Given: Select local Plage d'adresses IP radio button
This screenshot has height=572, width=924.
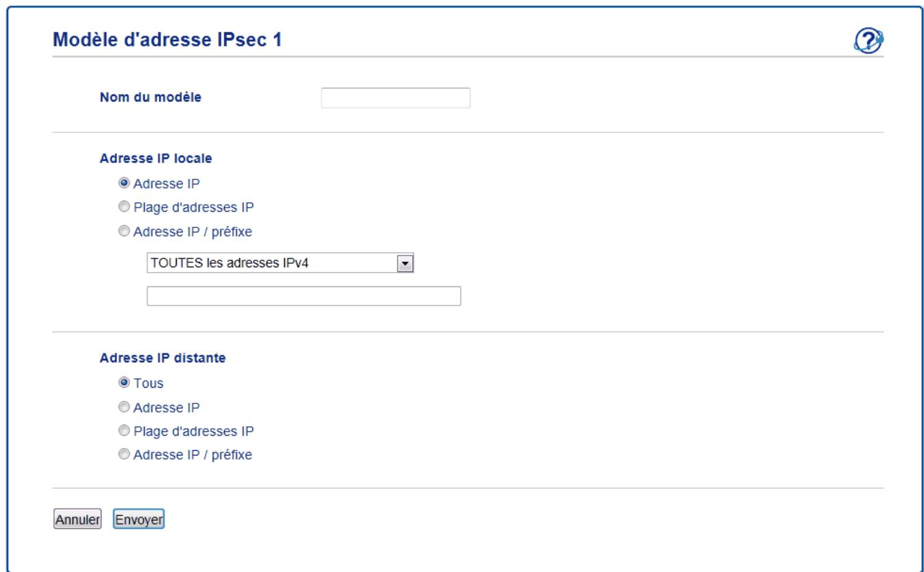Looking at the screenshot, I should pos(124,207).
